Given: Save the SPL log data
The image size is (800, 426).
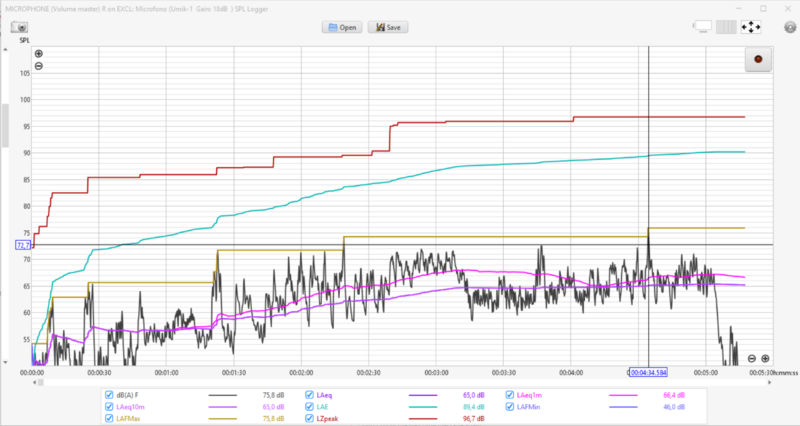Looking at the screenshot, I should click(x=387, y=27).
